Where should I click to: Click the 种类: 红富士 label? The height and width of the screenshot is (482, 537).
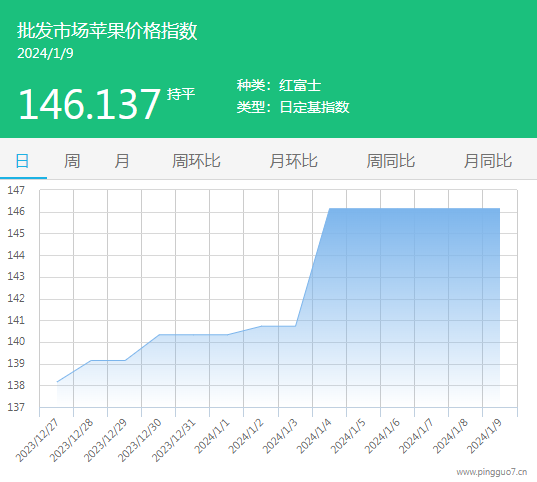278,85
